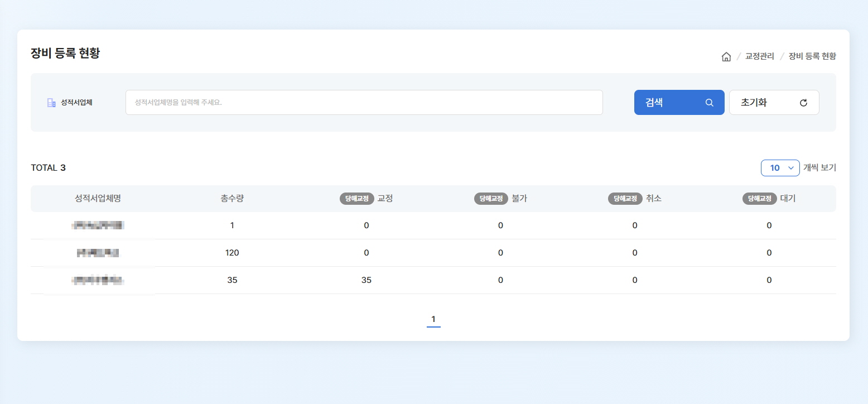The height and width of the screenshot is (404, 868).
Task: Click the home icon in the breadcrumb
Action: pyautogui.click(x=726, y=56)
